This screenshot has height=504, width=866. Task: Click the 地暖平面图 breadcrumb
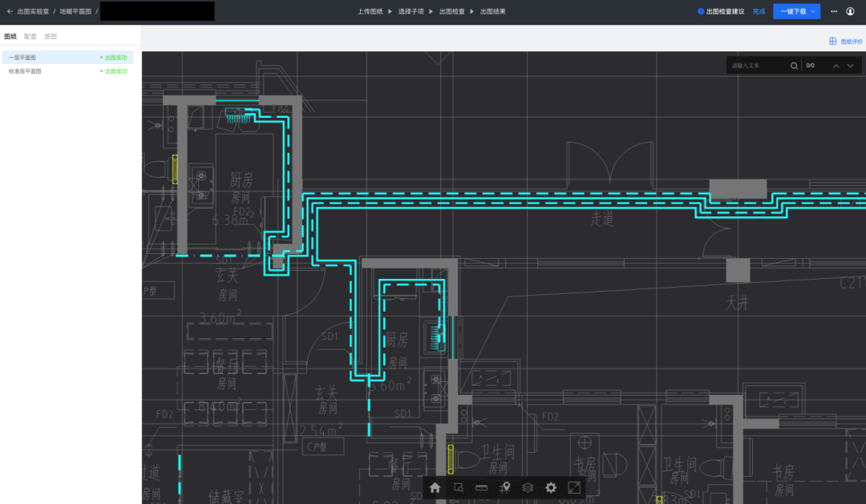coord(75,11)
